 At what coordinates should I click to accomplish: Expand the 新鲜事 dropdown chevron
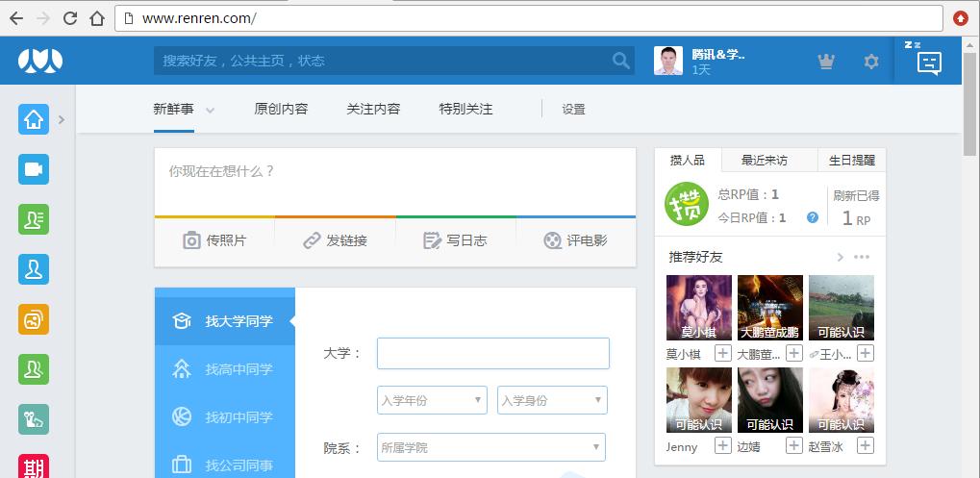coord(211,111)
